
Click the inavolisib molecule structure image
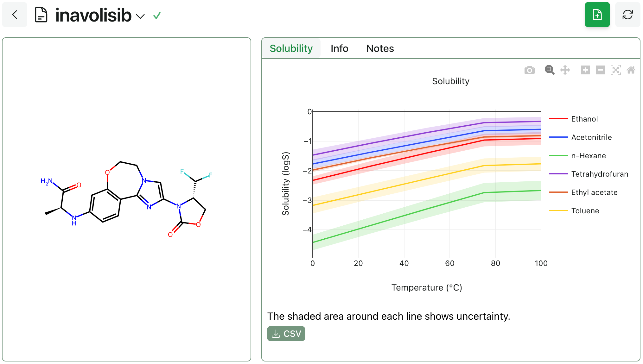click(127, 199)
